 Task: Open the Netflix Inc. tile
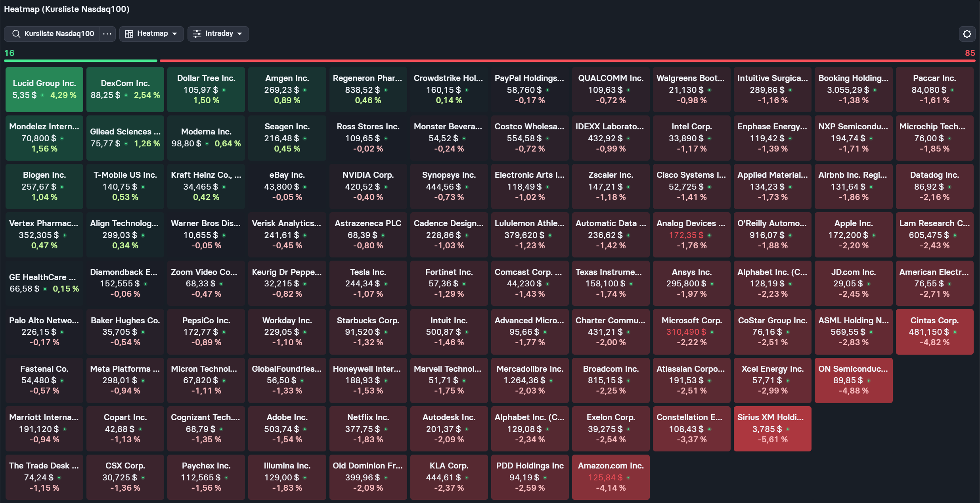coord(368,429)
